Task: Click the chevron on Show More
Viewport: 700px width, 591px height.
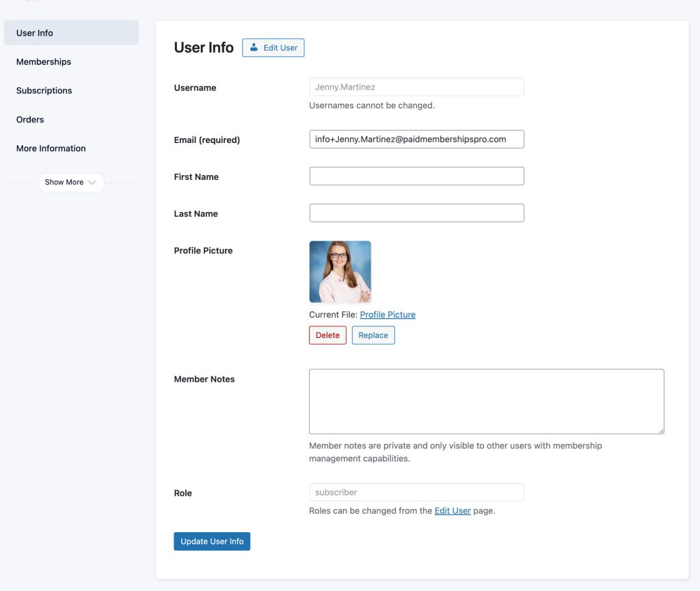Action: click(92, 182)
